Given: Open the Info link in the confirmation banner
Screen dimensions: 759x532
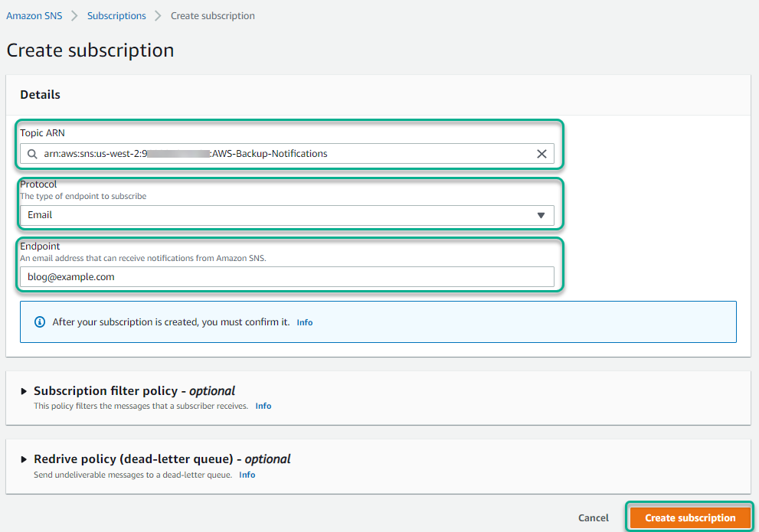Looking at the screenshot, I should pos(304,322).
